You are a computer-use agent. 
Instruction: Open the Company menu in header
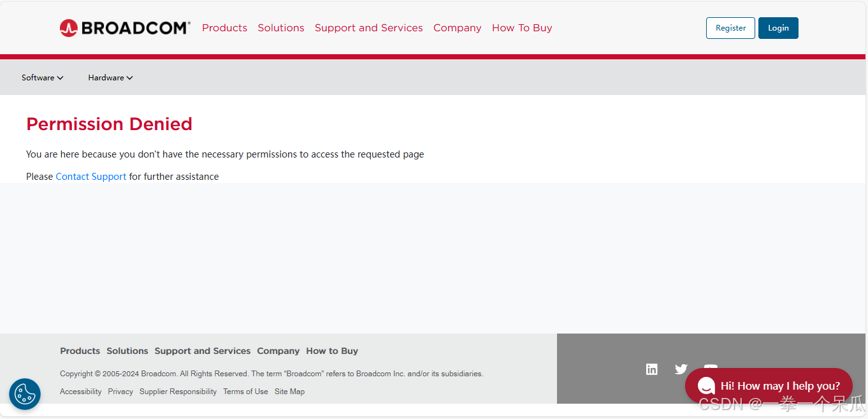pos(458,28)
